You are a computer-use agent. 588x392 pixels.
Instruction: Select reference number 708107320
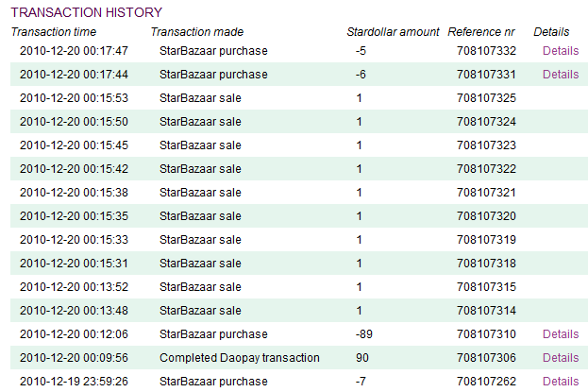point(486,216)
